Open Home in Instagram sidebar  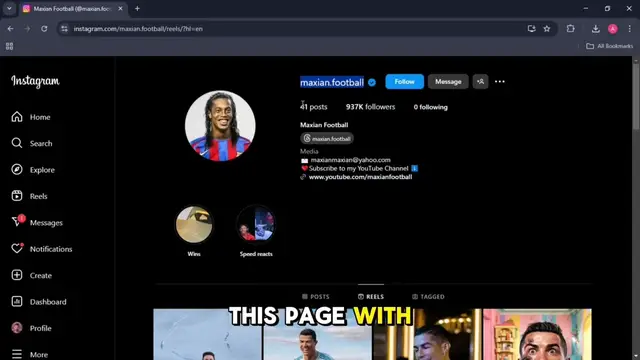31,117
